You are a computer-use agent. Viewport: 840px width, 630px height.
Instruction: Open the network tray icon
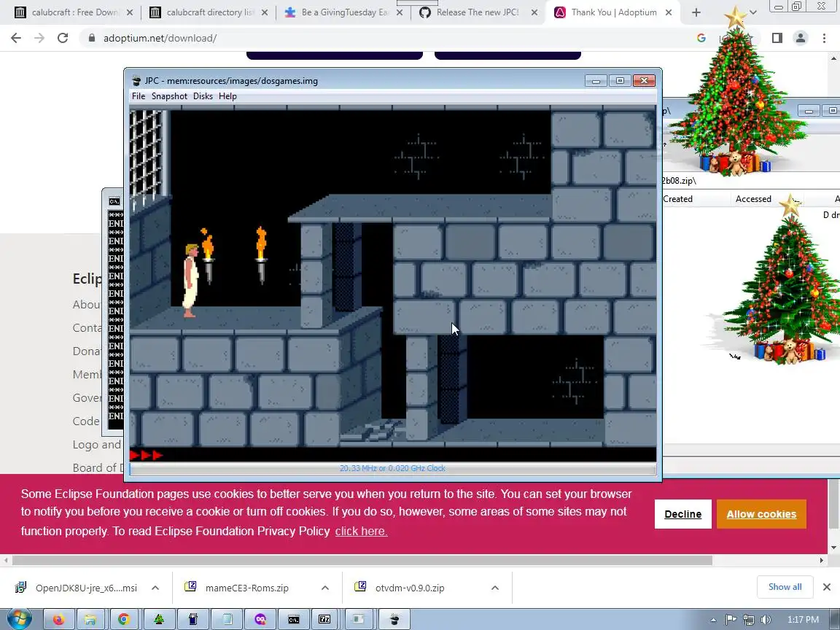tap(748, 620)
